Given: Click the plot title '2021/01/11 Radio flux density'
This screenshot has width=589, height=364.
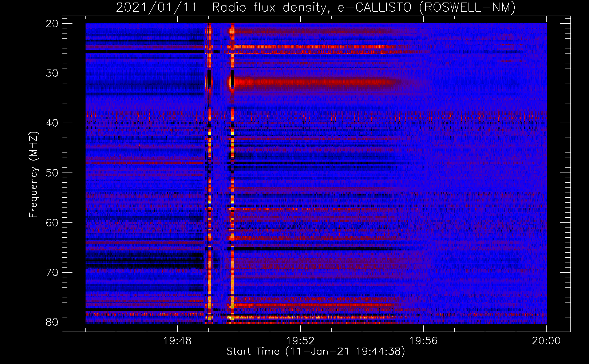Looking at the screenshot, I should click(x=316, y=7).
